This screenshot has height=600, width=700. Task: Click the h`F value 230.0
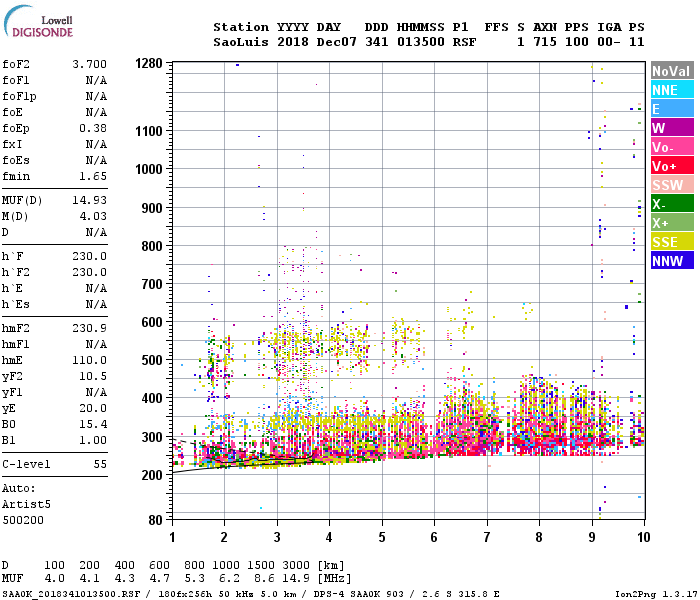point(90,257)
